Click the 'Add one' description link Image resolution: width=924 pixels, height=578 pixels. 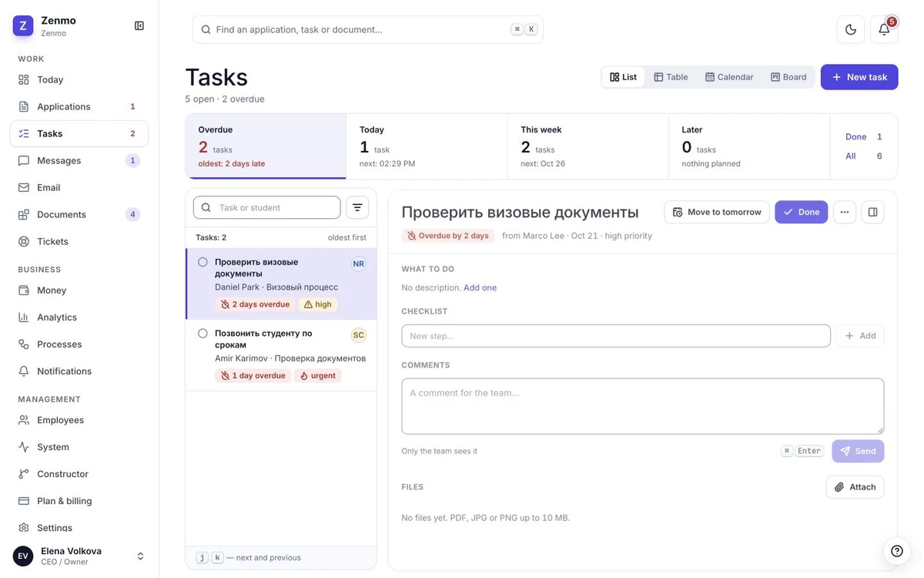(480, 287)
